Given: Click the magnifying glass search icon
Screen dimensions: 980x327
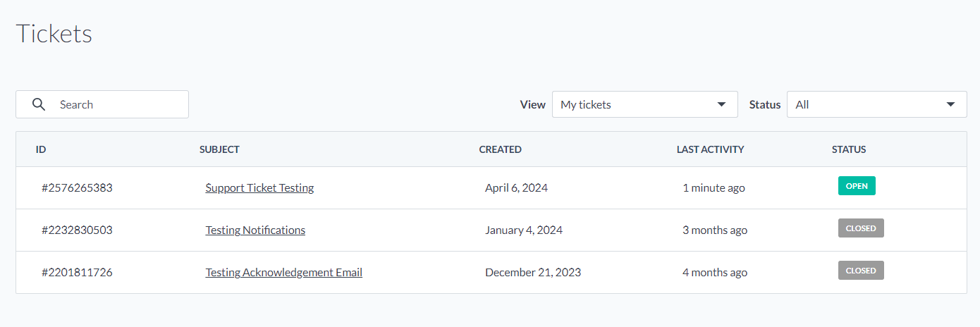Looking at the screenshot, I should [39, 104].
